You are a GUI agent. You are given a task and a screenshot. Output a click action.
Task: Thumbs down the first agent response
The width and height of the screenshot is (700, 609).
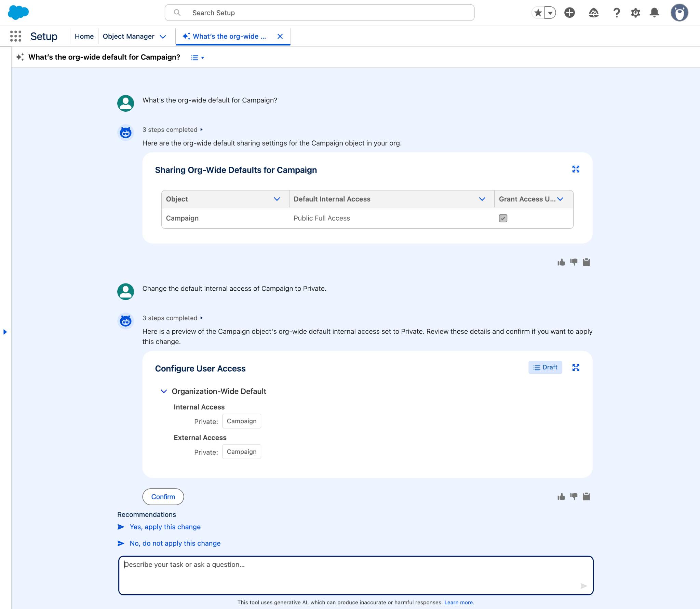(x=574, y=262)
